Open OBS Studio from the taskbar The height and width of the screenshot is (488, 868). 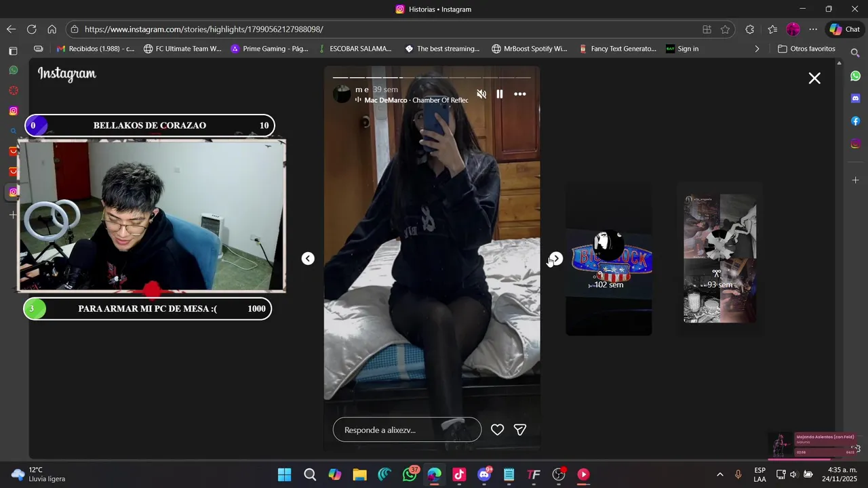click(559, 474)
